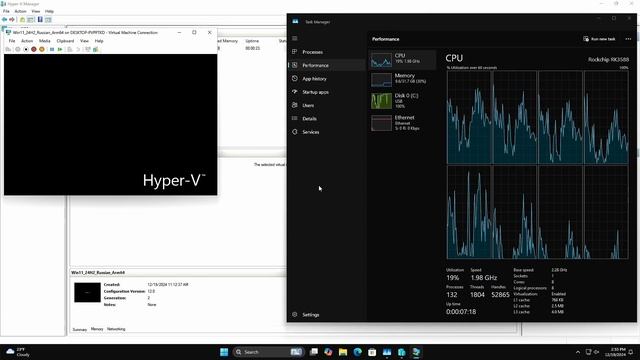This screenshot has width=640, height=360.
Task: Click the Back arrow in Hyper-V Manager toolbar
Action: tap(4, 20)
